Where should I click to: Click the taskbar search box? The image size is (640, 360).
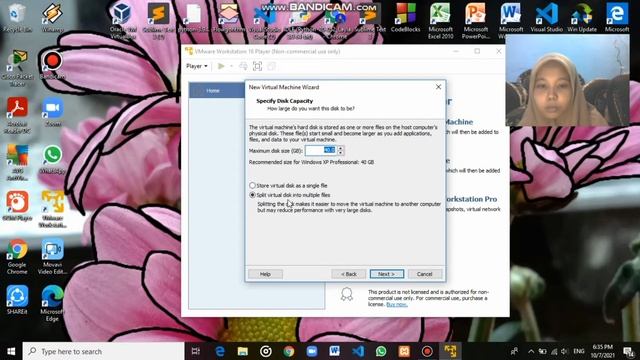(104, 351)
